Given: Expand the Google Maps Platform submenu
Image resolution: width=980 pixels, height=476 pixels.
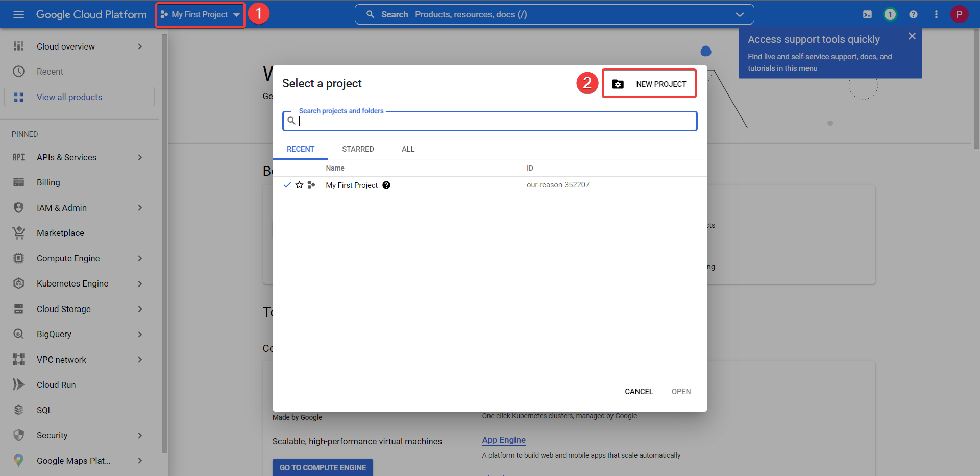Looking at the screenshot, I should coord(140,461).
